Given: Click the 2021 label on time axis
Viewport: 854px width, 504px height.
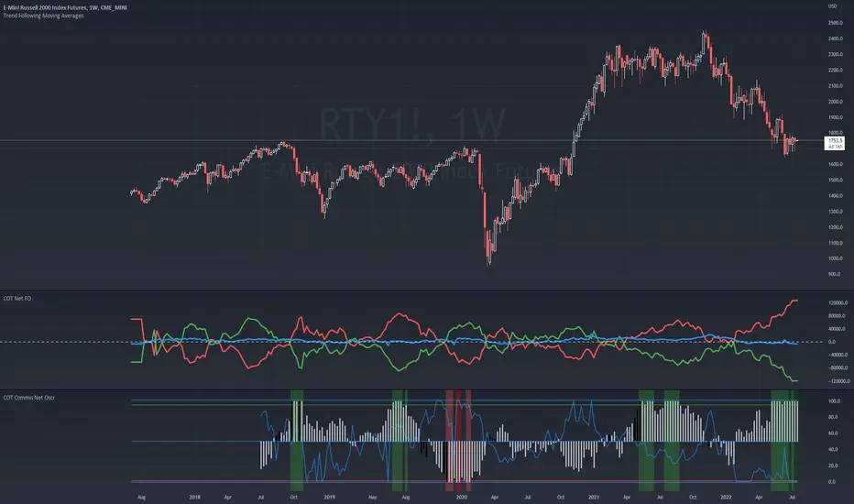Looking at the screenshot, I should (594, 497).
